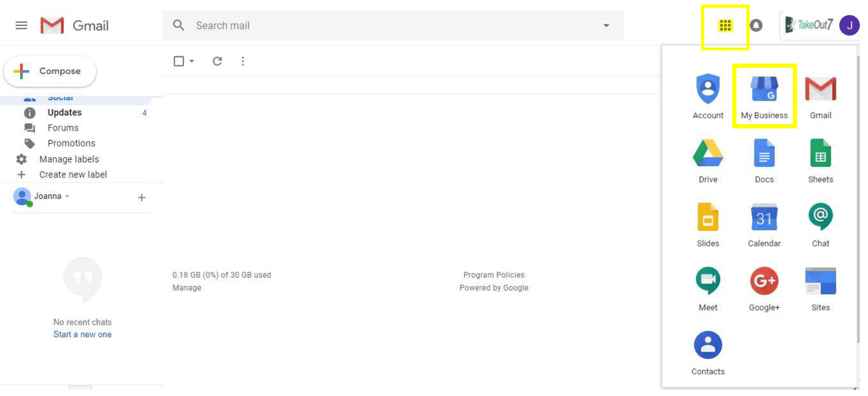This screenshot has height=396, width=868.
Task: Click the Manage labels gear icon
Action: click(x=21, y=159)
